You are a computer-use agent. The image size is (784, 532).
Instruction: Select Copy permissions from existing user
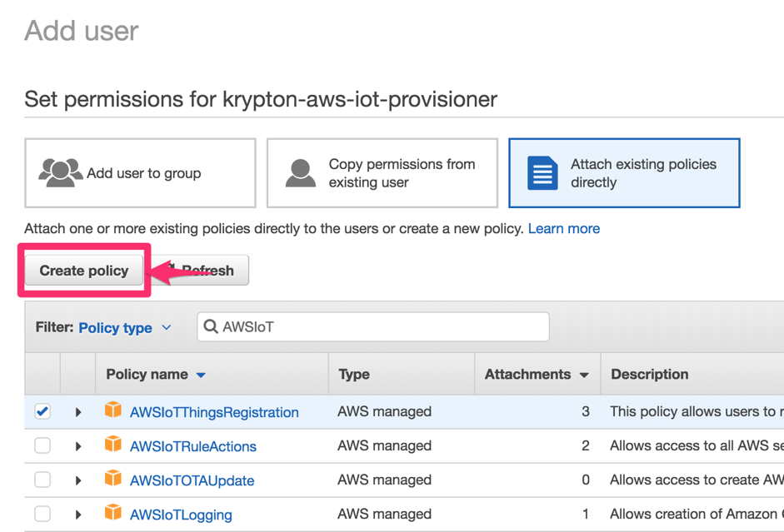pos(382,173)
